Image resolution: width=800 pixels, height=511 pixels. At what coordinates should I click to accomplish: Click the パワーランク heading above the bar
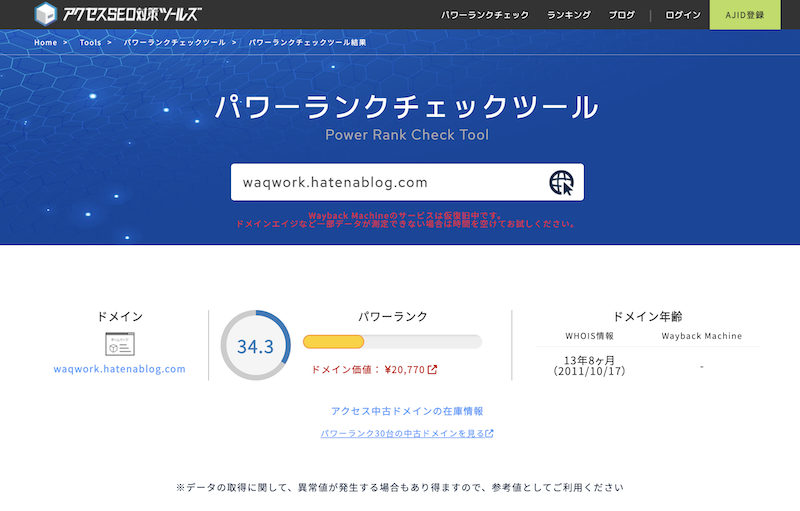tap(392, 317)
